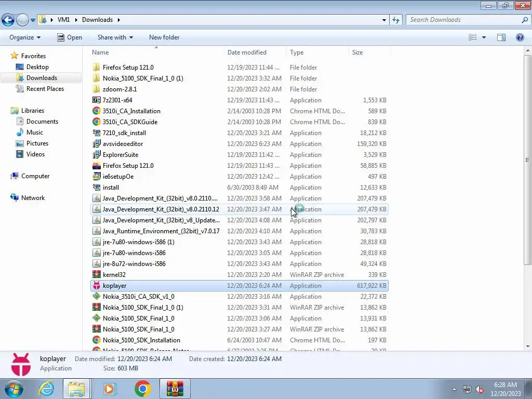Expand the view options dropdown arrow

(x=484, y=37)
